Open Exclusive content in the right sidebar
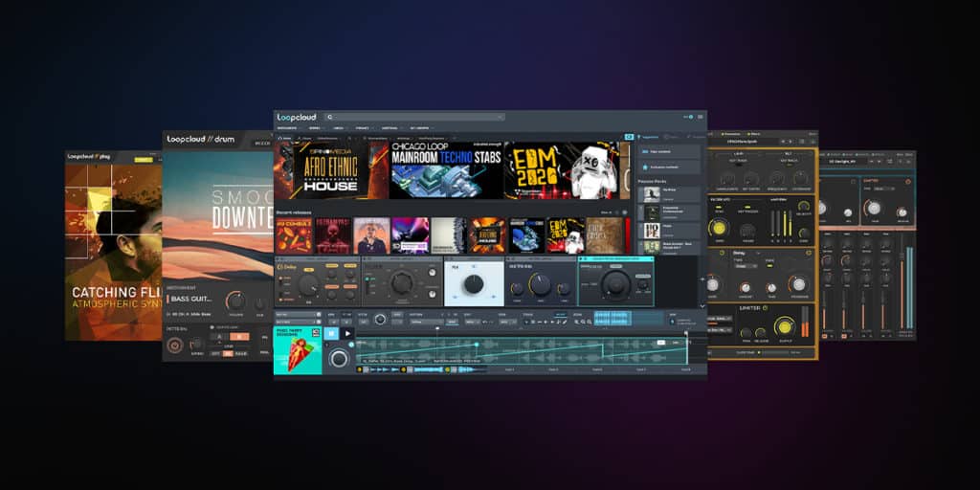This screenshot has width=980, height=490. tap(669, 167)
